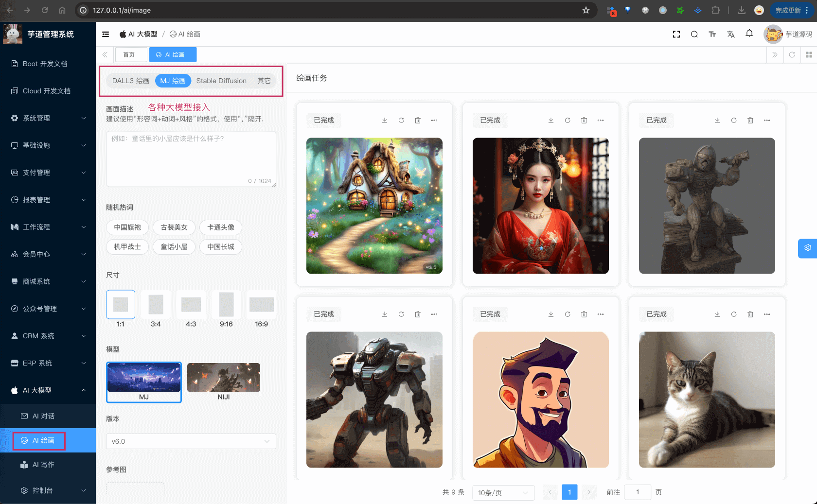
Task: Open the v6.0 version dropdown
Action: click(x=191, y=441)
